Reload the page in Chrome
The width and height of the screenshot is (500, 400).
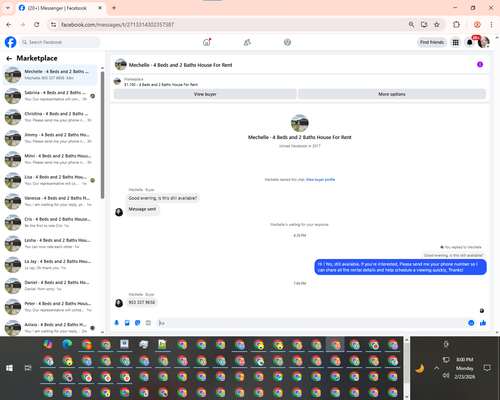tap(37, 25)
